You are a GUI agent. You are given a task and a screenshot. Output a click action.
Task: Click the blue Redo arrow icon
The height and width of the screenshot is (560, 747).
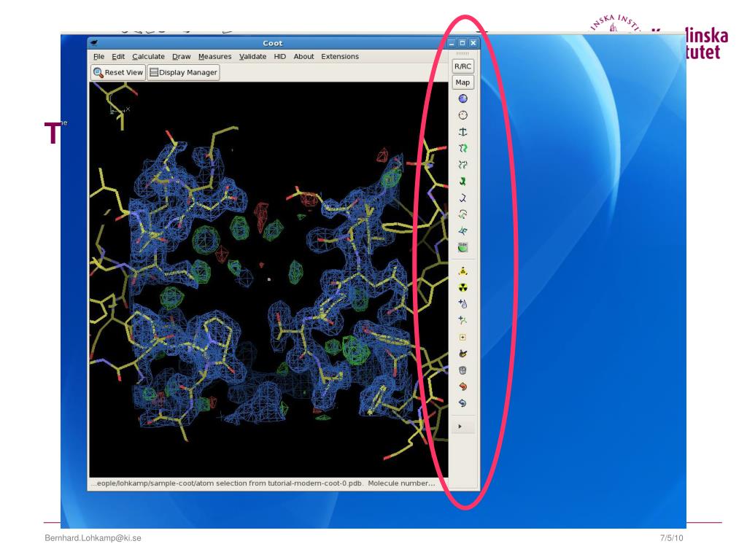click(462, 403)
